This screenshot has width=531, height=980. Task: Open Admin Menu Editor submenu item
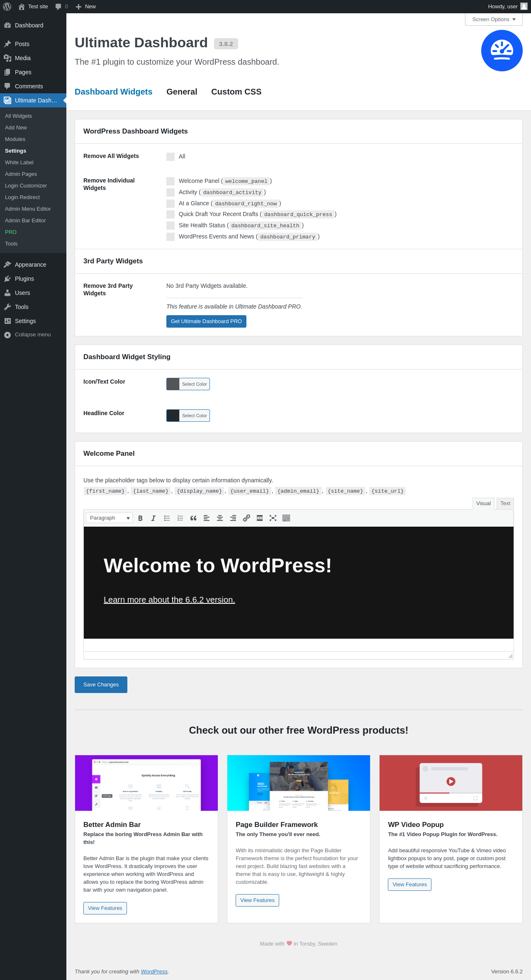click(x=33, y=209)
